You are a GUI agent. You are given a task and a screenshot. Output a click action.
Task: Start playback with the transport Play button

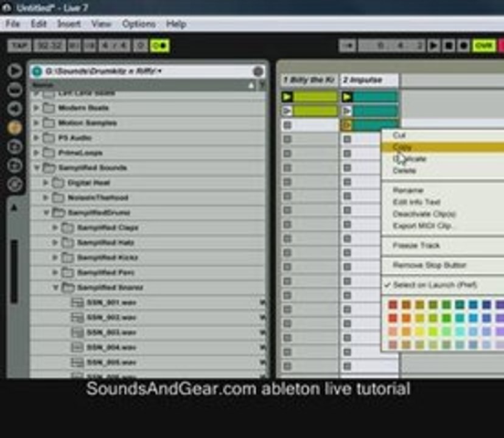pos(433,46)
